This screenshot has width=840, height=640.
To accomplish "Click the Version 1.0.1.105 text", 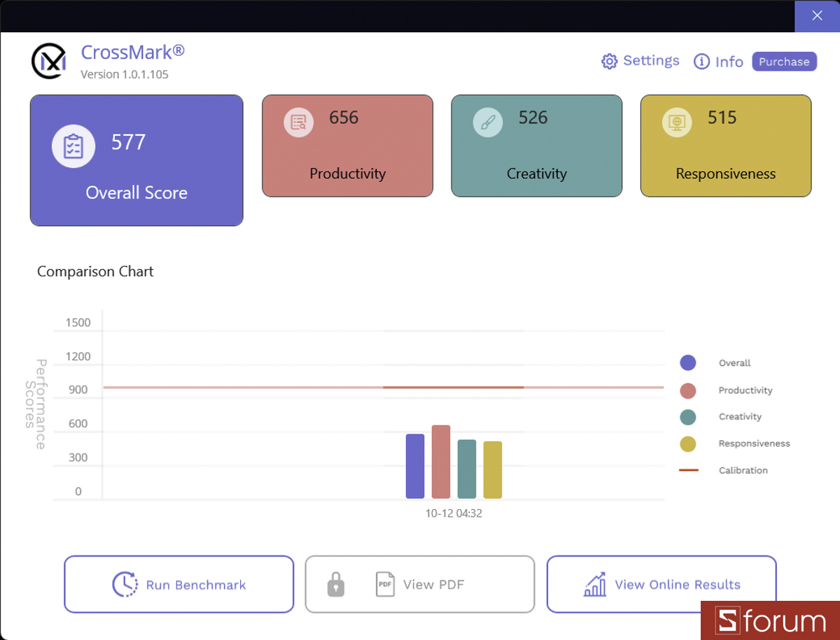I will click(x=125, y=74).
